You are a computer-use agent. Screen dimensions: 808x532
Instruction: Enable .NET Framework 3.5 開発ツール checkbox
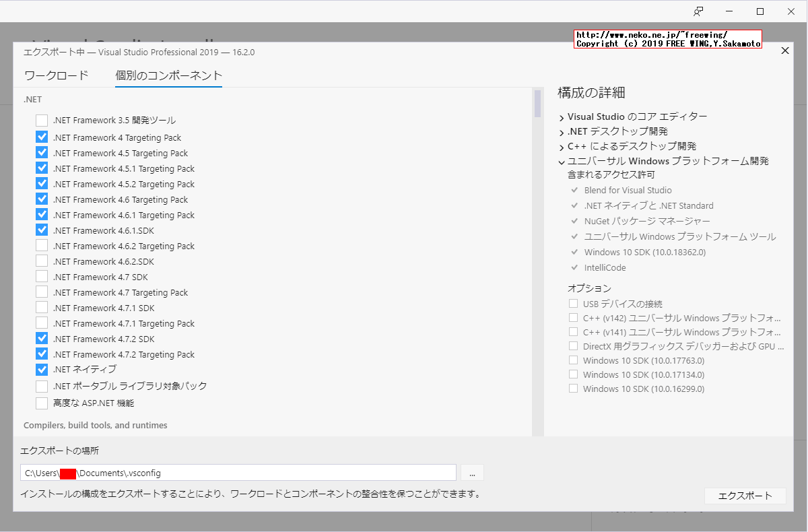click(42, 121)
